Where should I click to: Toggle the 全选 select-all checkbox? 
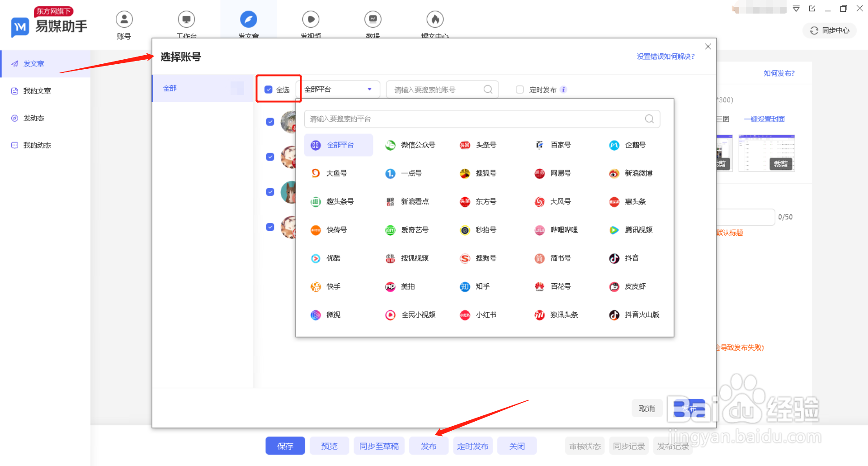(x=269, y=90)
